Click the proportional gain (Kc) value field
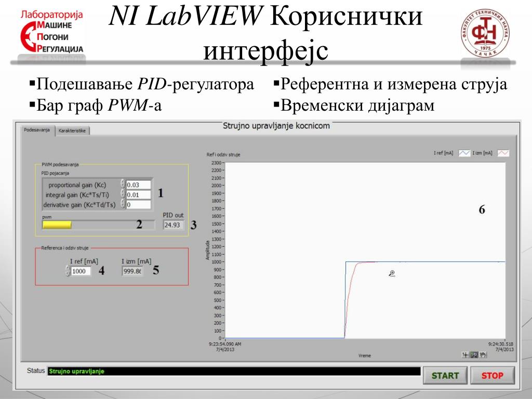 138,185
